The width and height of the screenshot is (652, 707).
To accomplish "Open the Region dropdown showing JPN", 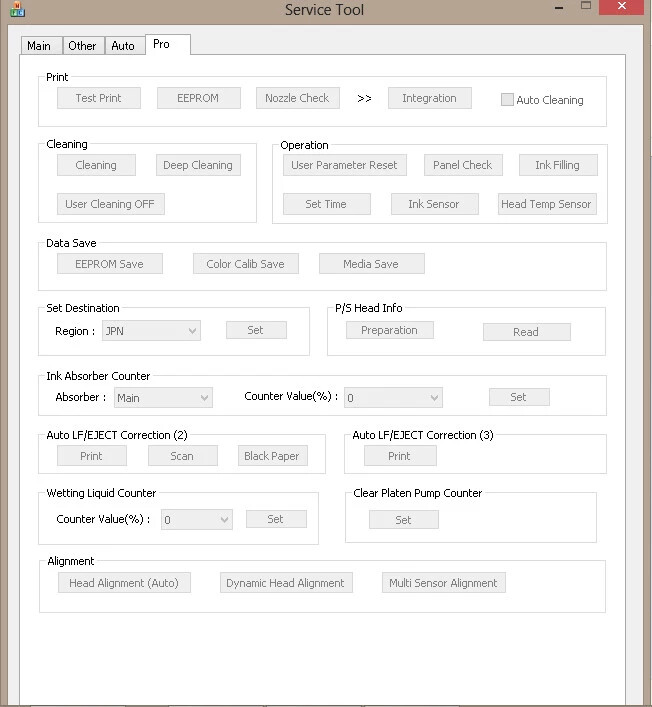I will (x=151, y=331).
